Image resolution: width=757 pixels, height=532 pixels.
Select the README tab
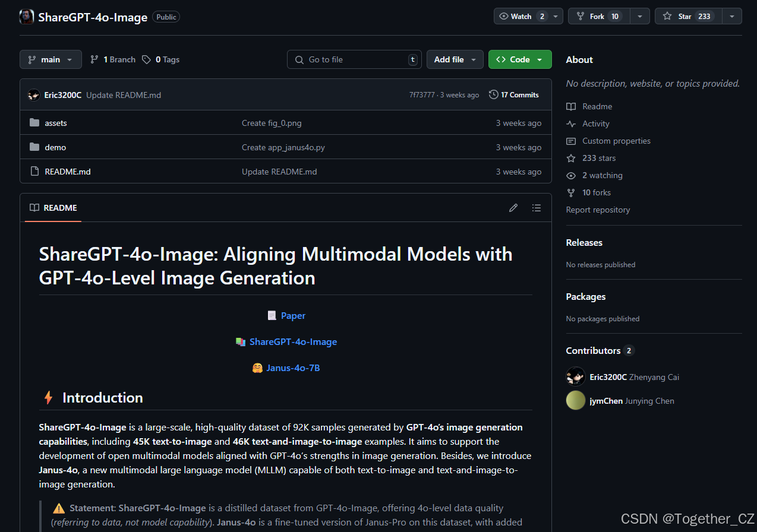(x=53, y=208)
